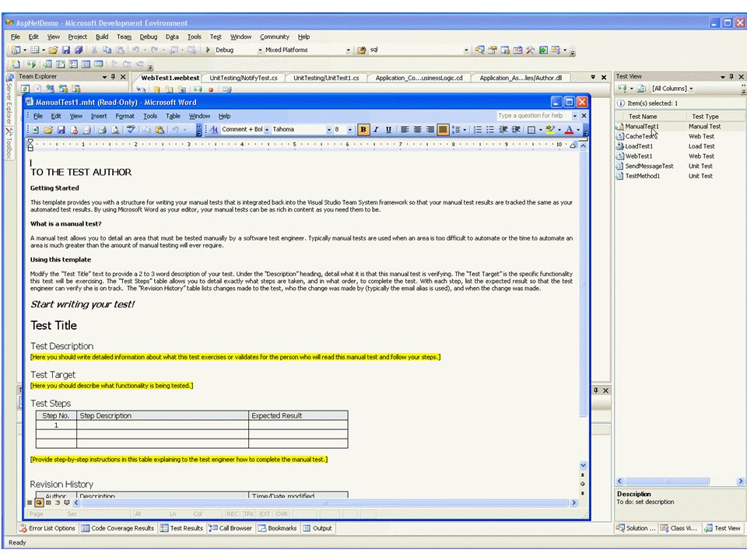Screen dimensions: 747x560
Task: Click Start Debugging green play icon
Action: pyautogui.click(x=208, y=50)
